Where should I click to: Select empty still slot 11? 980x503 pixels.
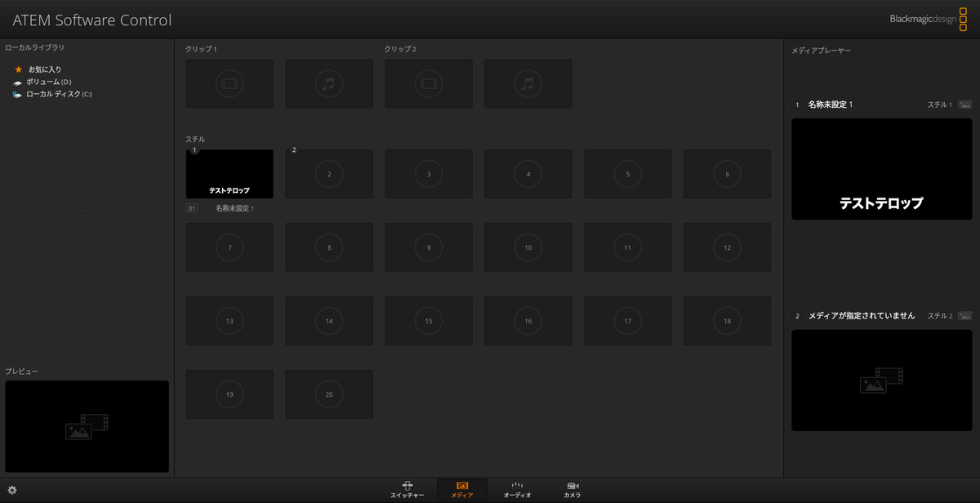[x=628, y=247]
